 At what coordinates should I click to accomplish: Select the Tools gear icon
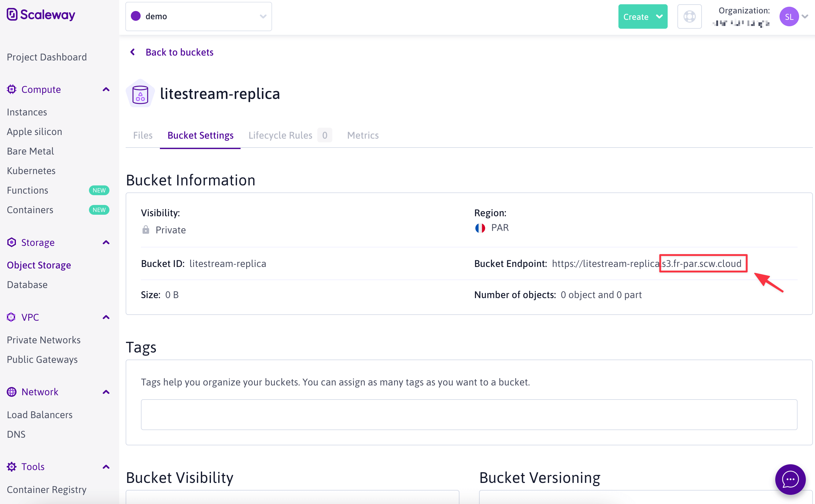(11, 466)
